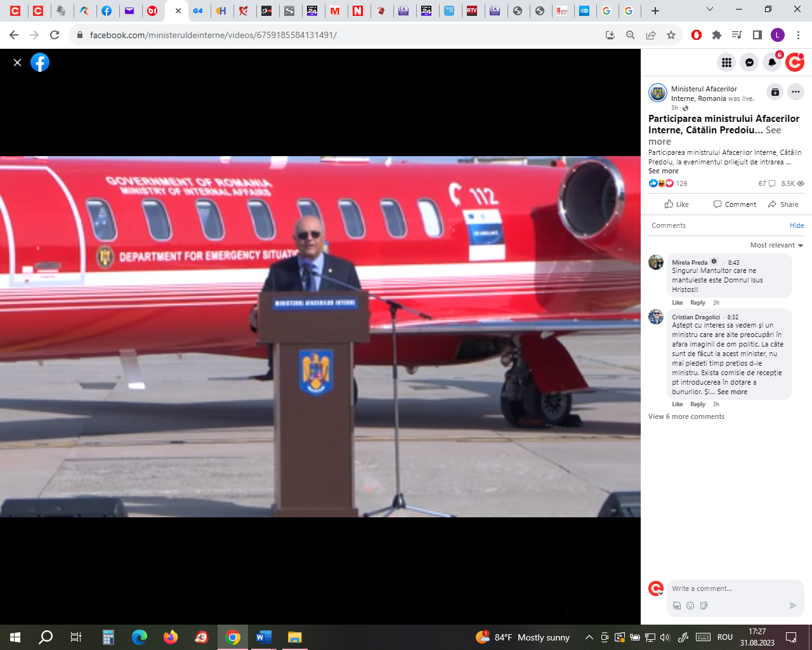
Task: Open the post options three-dots menu
Action: pos(796,92)
